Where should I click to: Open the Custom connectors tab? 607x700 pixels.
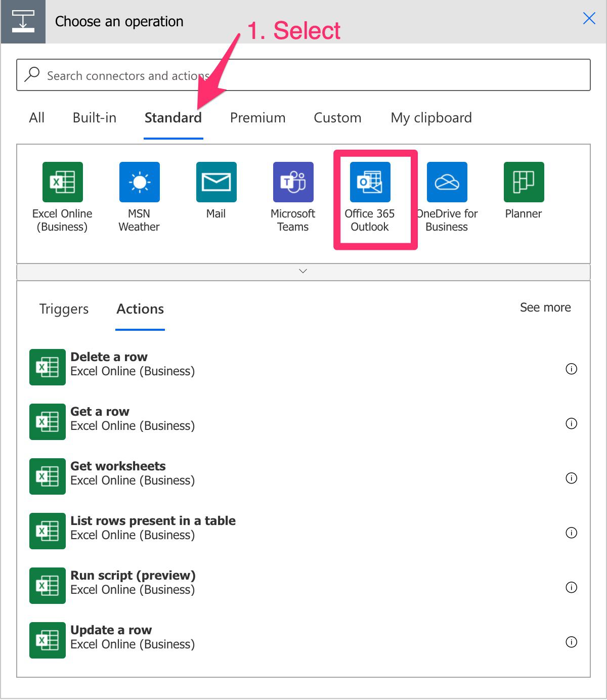337,118
